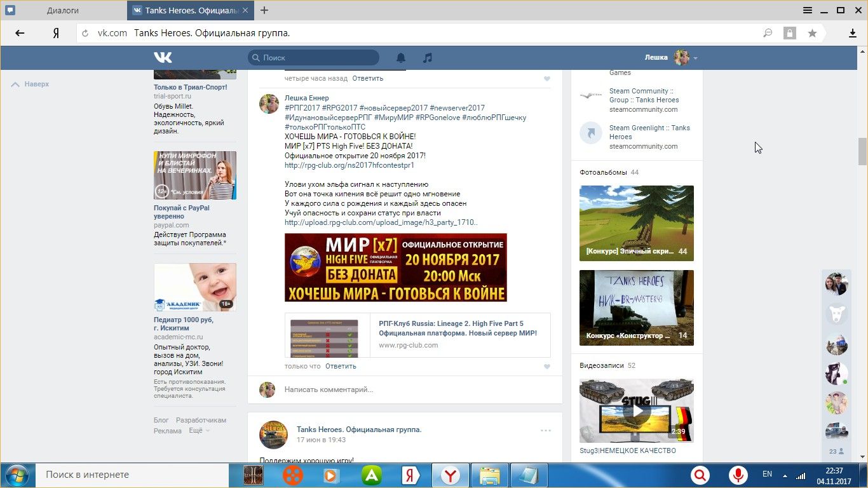Switch to the Диалоги tab

pos(63,10)
